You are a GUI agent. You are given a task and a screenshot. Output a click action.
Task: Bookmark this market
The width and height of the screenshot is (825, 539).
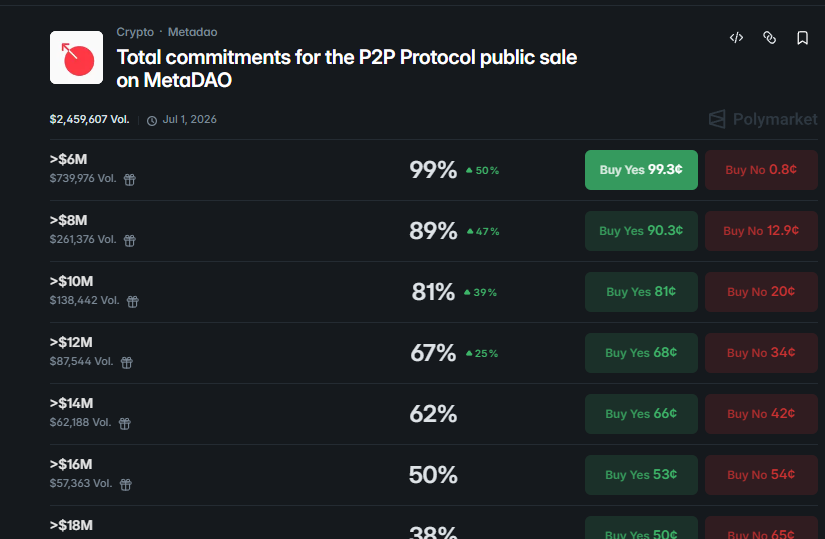coord(802,38)
